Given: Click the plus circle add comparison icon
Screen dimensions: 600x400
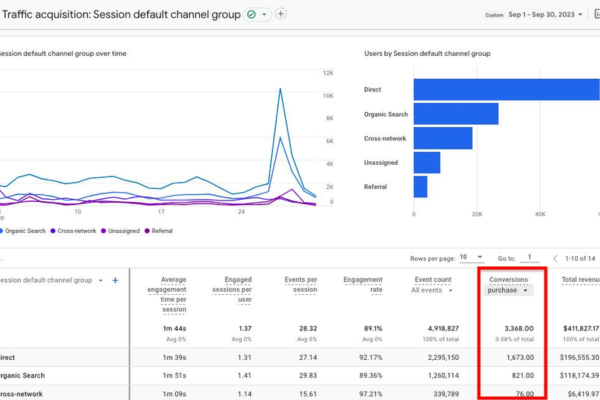Looking at the screenshot, I should click(280, 14).
